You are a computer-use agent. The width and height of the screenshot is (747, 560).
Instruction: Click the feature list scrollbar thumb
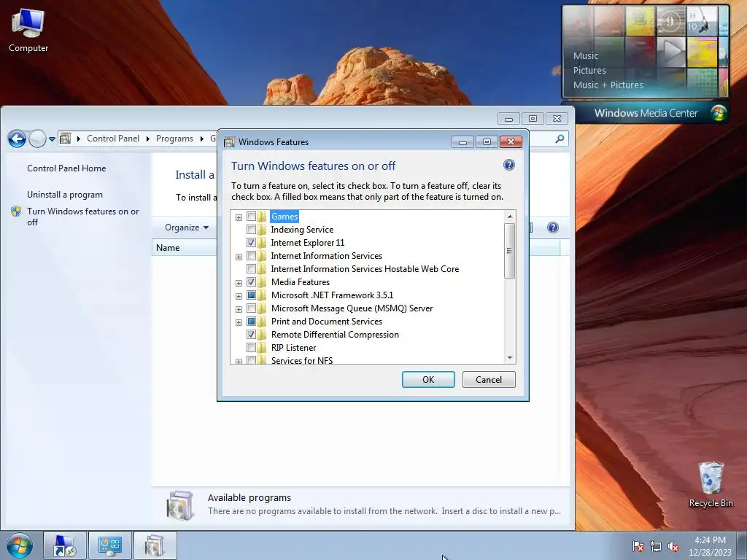pos(510,251)
